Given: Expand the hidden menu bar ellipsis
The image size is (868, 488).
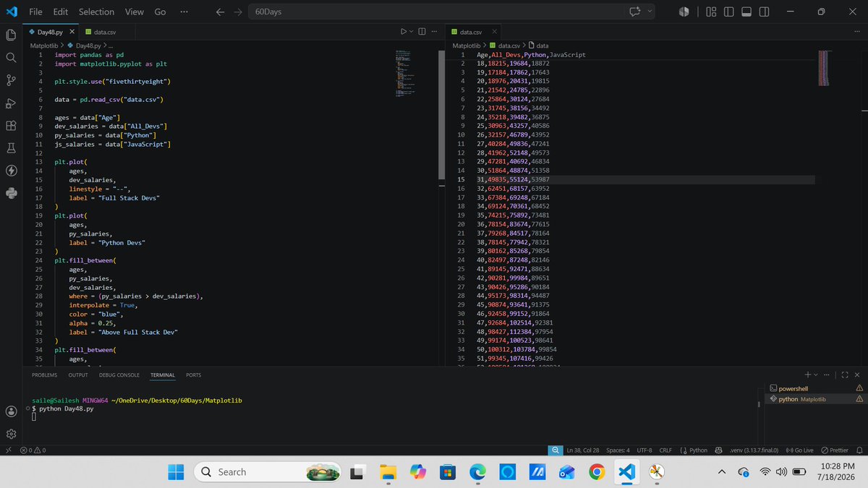Looking at the screenshot, I should point(184,12).
